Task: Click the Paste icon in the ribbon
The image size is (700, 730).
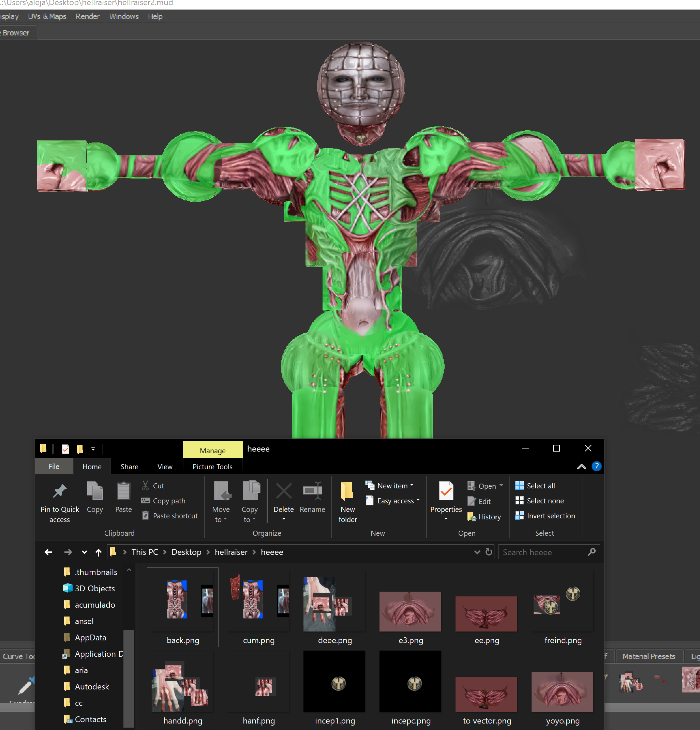Action: (123, 497)
